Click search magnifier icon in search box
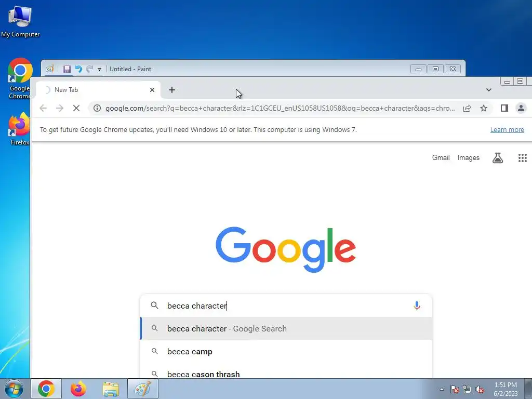 154,305
